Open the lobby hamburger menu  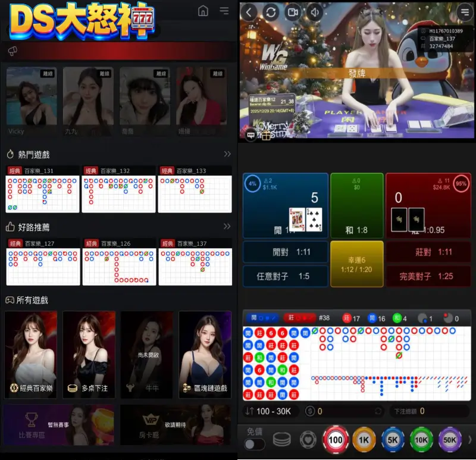point(224,11)
